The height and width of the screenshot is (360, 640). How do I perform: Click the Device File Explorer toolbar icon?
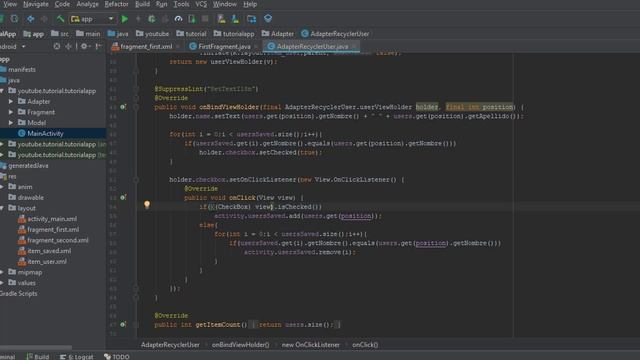[x=251, y=19]
